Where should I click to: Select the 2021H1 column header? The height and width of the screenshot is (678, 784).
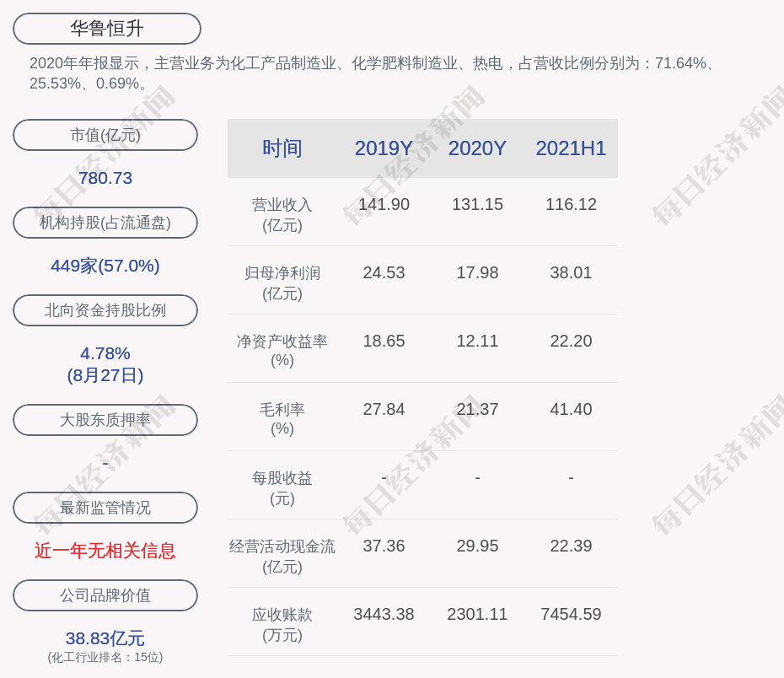point(571,148)
